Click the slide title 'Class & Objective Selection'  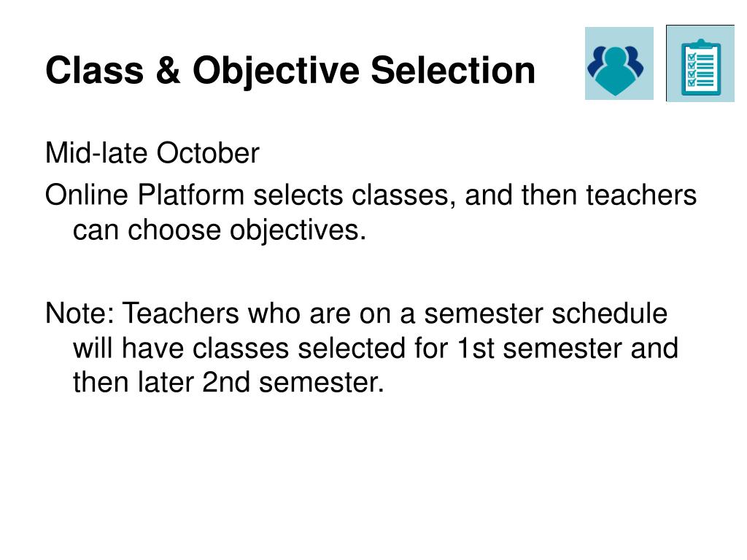[x=290, y=71]
